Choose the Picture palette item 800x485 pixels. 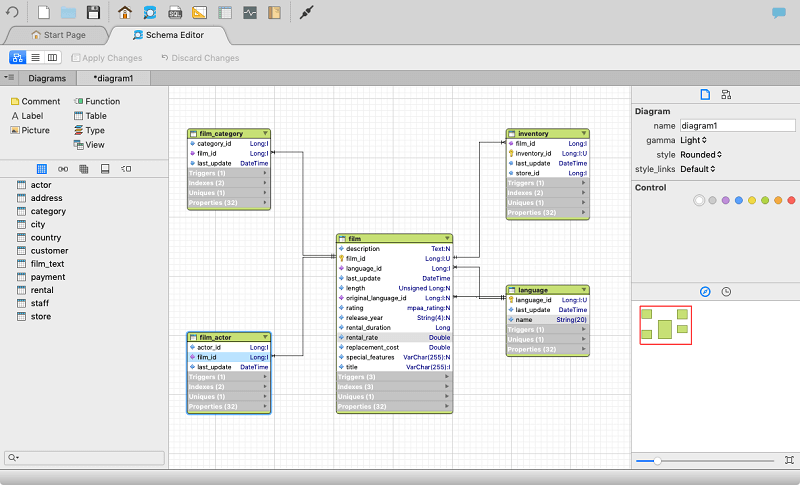point(30,130)
